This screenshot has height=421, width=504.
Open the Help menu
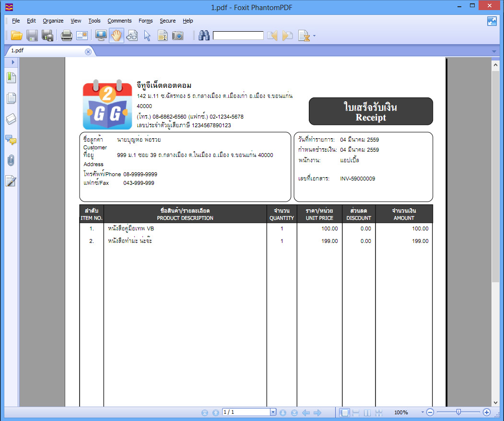coord(188,21)
